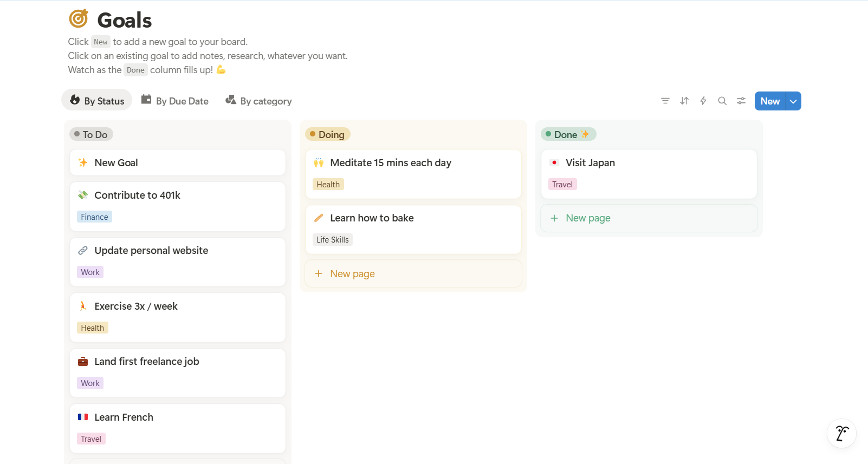Viewport: 868px width, 464px height.
Task: Add New page in the Doing column
Action: pos(352,274)
